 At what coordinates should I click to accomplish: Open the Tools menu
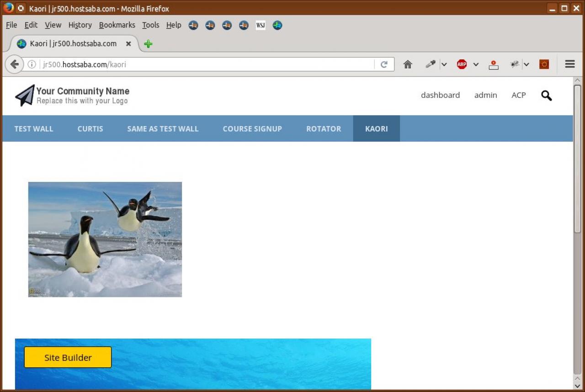coord(150,25)
